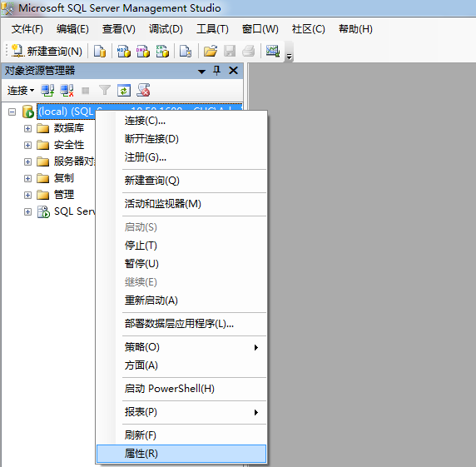This screenshot has height=467, width=476.
Task: Choose 注册(G)... in context menu
Action: (181, 157)
